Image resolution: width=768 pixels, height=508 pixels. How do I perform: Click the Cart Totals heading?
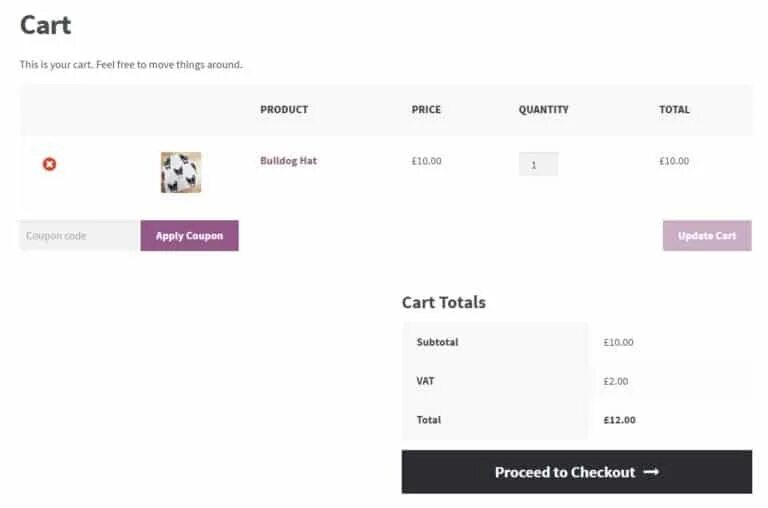pos(443,302)
